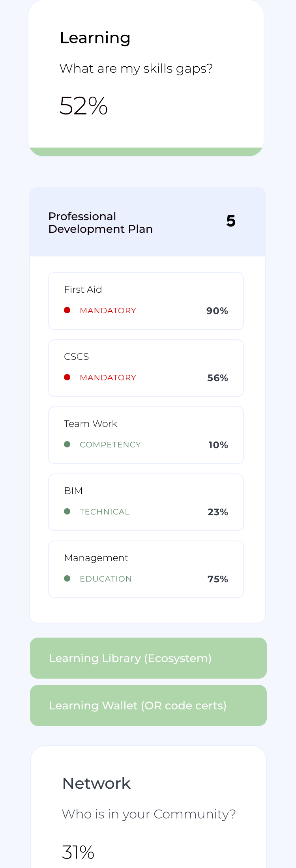
Task: Click the red status dot under CSCS
Action: (67, 378)
